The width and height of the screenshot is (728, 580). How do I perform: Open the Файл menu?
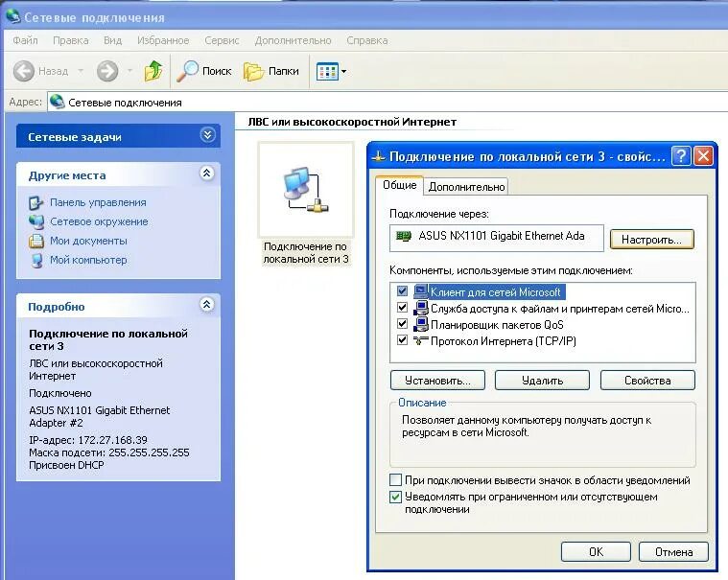25,40
